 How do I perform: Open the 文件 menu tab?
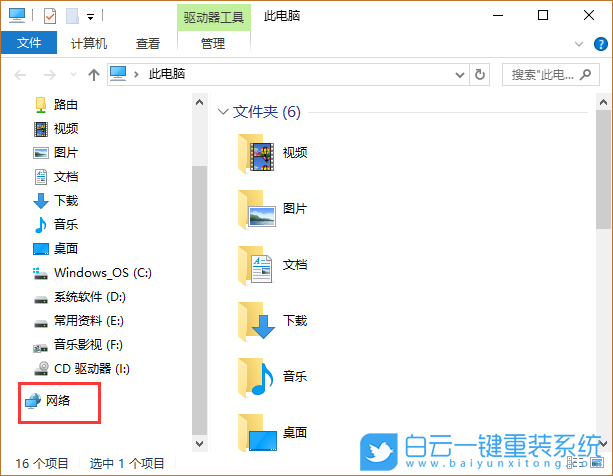point(29,43)
